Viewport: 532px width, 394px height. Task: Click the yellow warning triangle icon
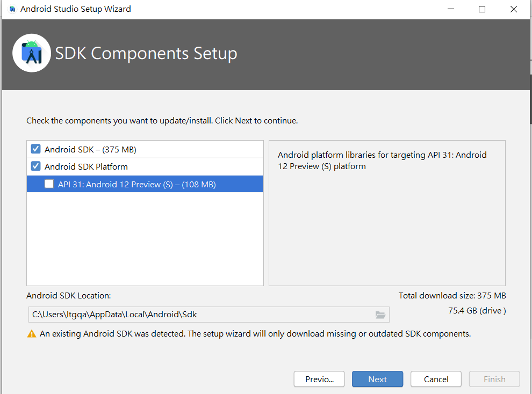(32, 334)
